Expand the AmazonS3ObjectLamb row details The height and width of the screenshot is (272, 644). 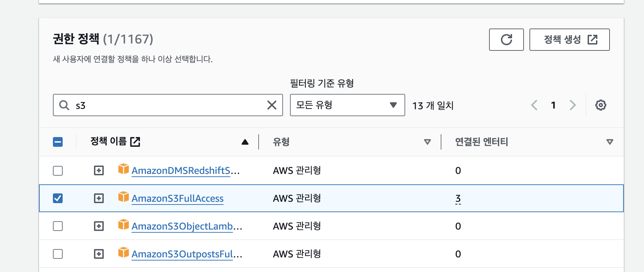(x=99, y=226)
